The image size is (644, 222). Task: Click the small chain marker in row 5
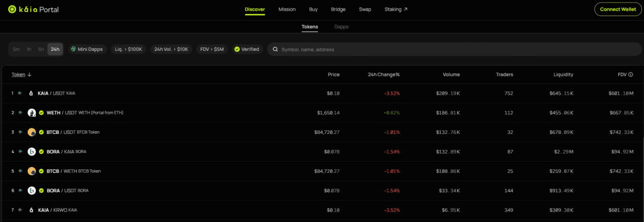20,171
